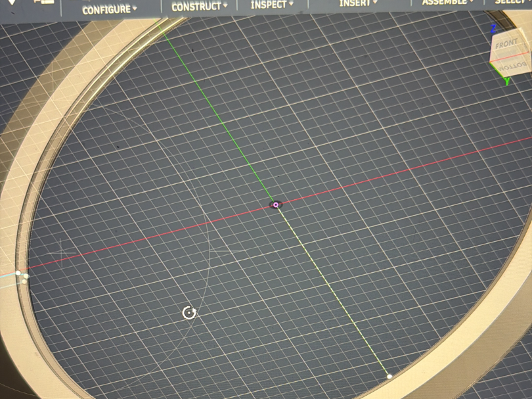Select the white sketch point at the green line's end
The image size is (532, 399).
[x=389, y=376]
